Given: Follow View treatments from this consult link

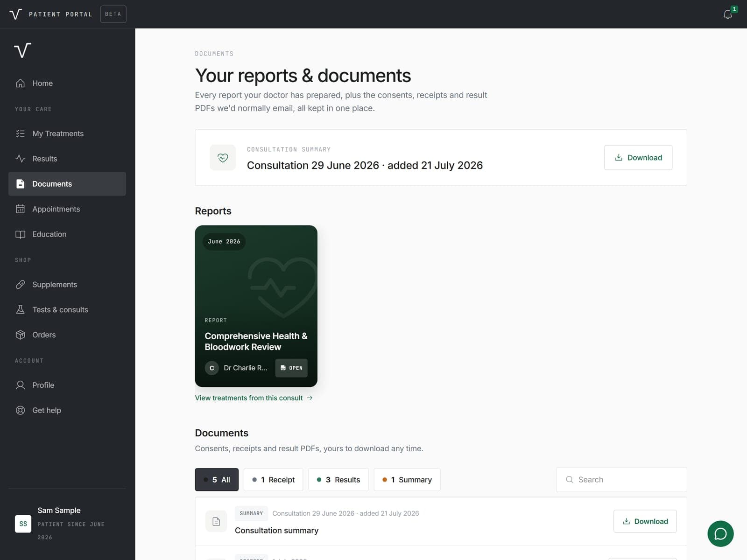Looking at the screenshot, I should [254, 398].
